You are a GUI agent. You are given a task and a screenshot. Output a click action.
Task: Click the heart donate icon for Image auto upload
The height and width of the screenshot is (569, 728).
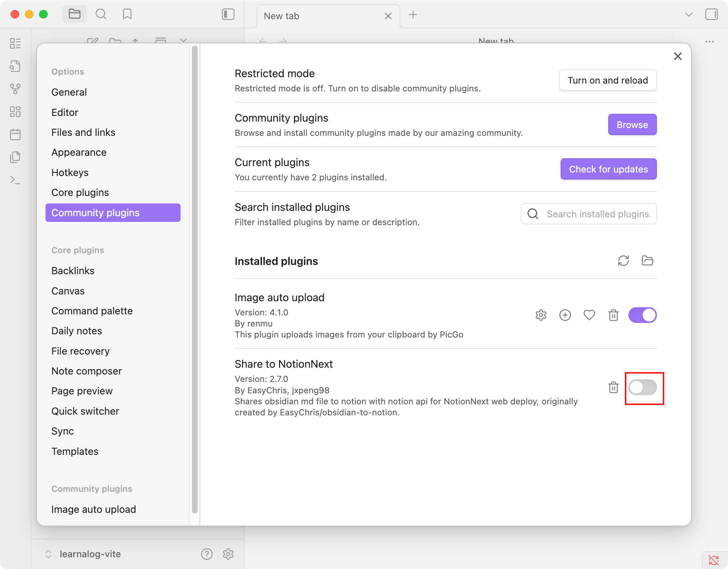pyautogui.click(x=589, y=315)
